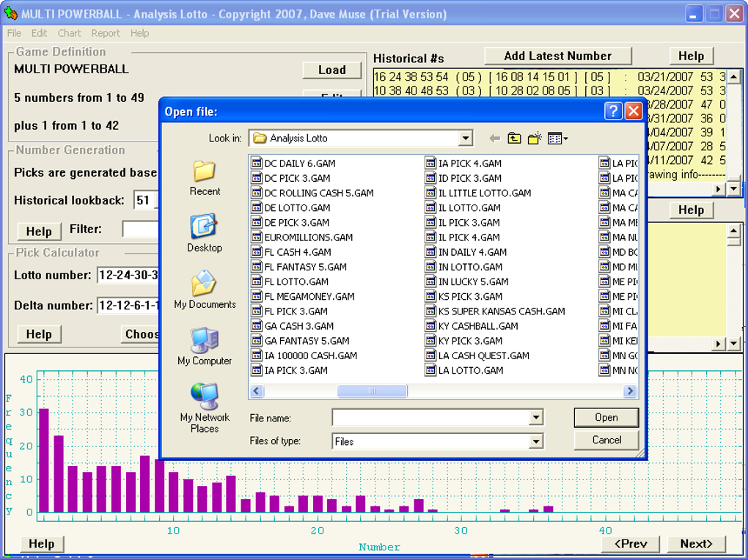Click the Back arrow in dialog toolbar
The image size is (748, 560).
click(495, 139)
